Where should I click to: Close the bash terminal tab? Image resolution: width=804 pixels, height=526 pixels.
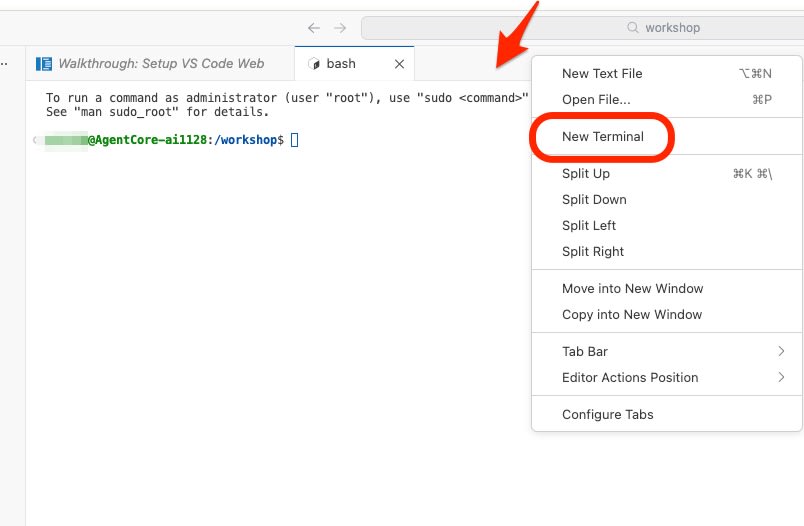tap(399, 64)
